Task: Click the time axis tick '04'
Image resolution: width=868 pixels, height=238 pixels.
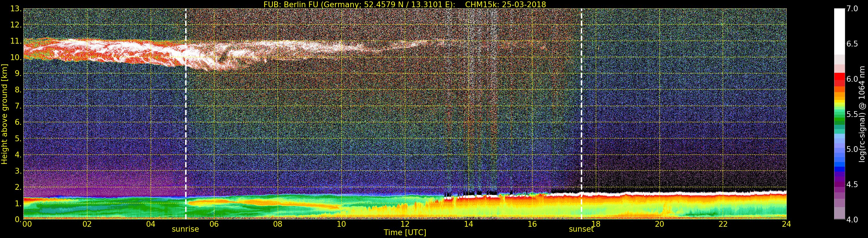Action: [151, 224]
